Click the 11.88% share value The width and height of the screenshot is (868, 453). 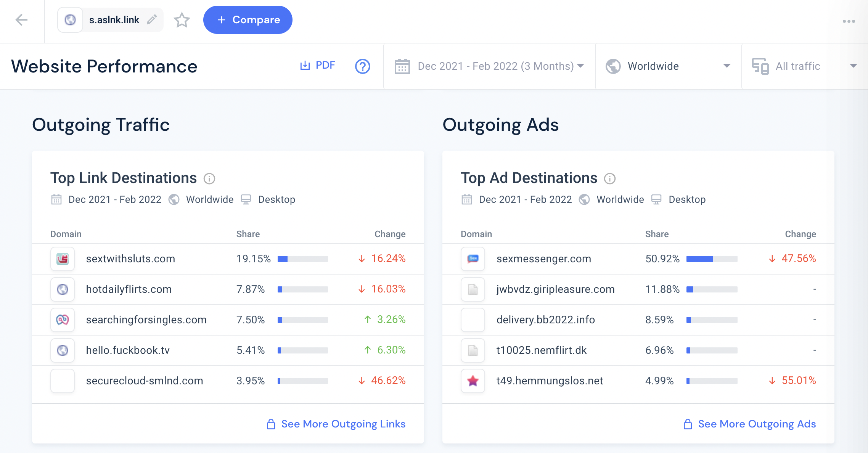[662, 289]
